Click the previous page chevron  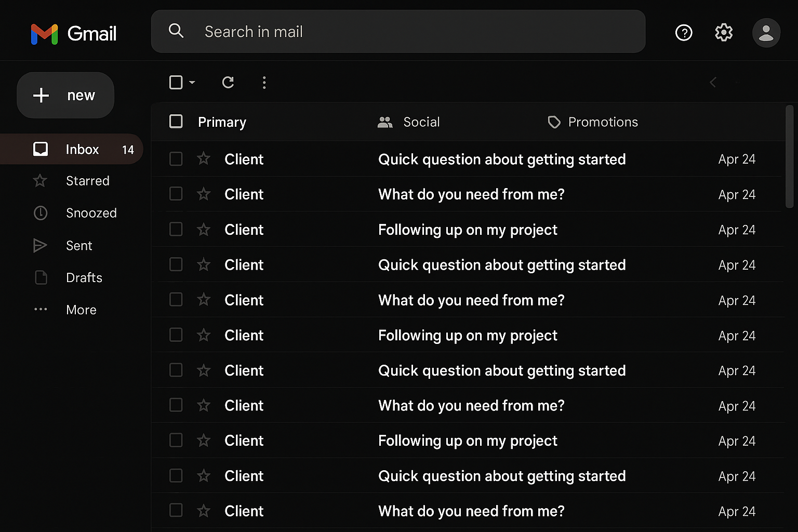point(713,82)
